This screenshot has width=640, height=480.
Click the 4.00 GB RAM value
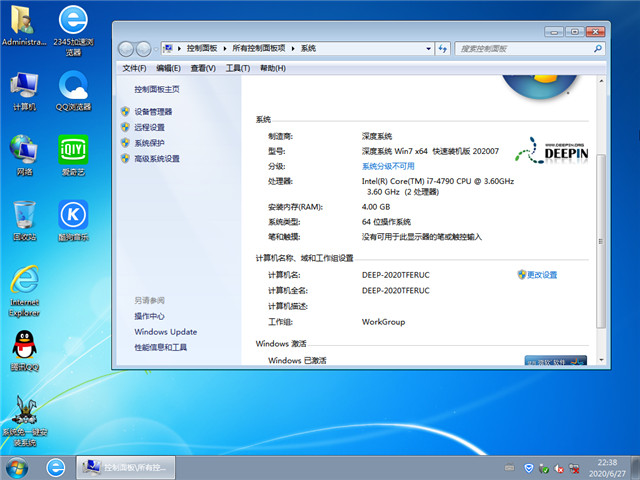(x=376, y=207)
